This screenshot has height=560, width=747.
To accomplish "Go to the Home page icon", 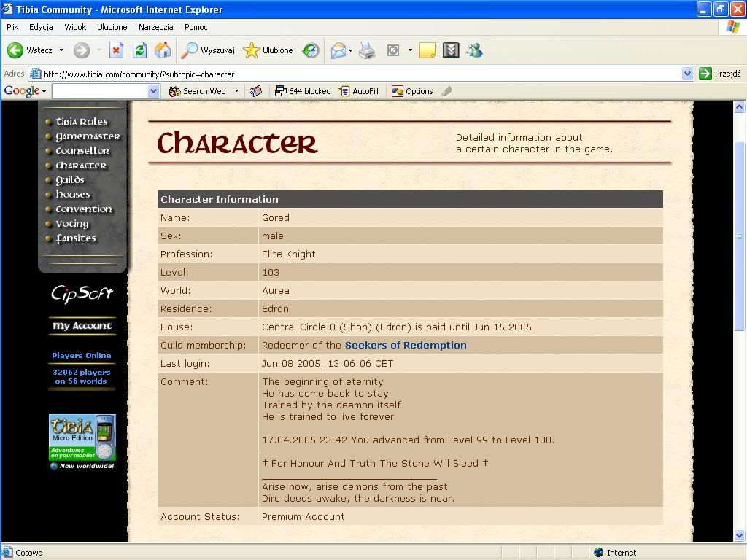I will point(163,50).
